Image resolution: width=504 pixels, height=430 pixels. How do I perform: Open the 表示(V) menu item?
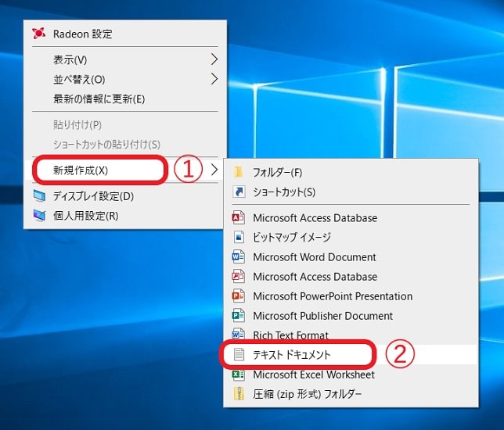125,59
